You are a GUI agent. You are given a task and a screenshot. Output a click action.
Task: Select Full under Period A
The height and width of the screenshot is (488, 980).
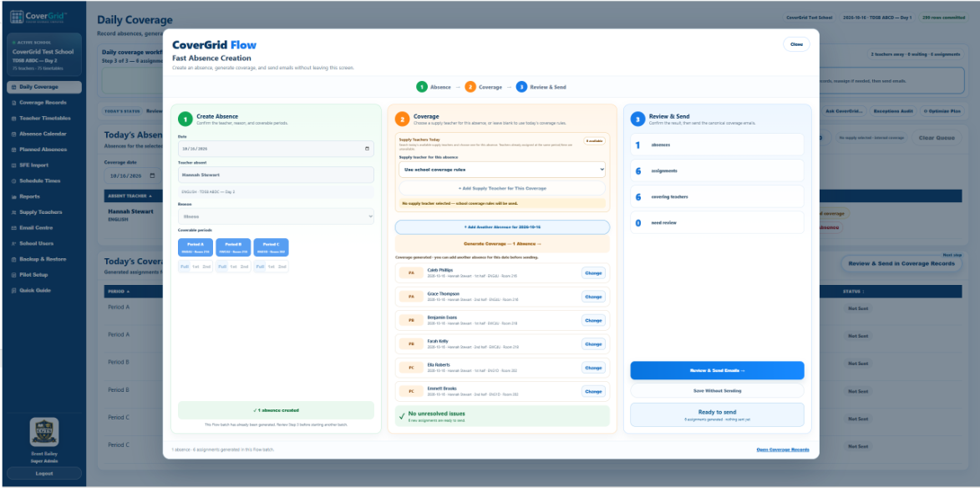coord(185,267)
